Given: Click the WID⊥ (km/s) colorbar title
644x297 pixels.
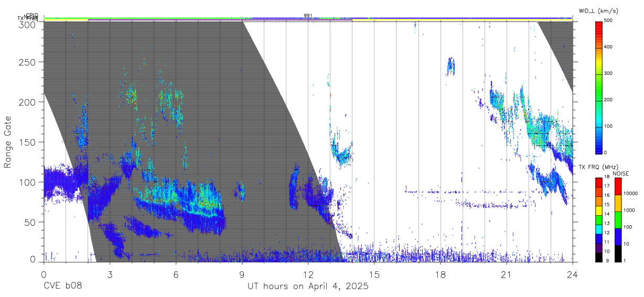Looking at the screenshot, I should [x=600, y=11].
